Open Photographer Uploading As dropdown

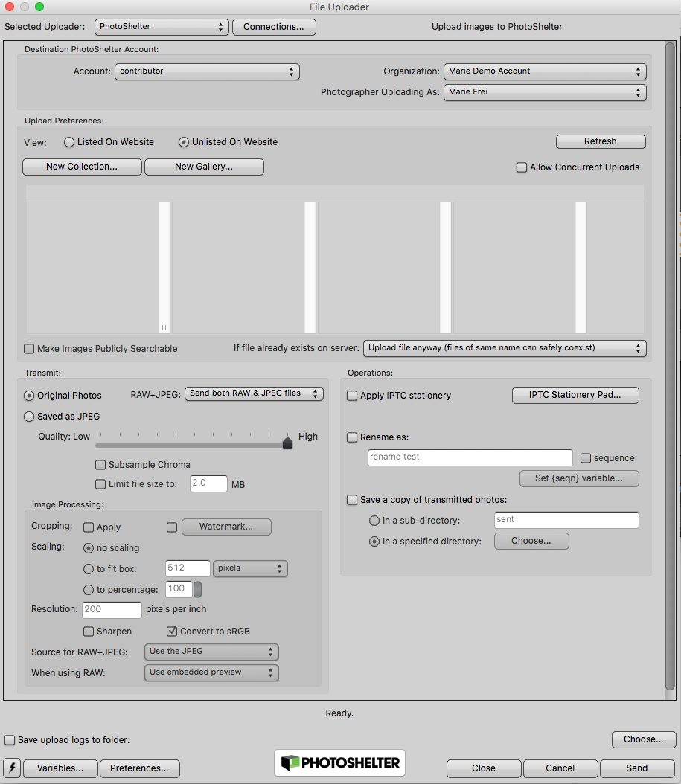click(544, 92)
